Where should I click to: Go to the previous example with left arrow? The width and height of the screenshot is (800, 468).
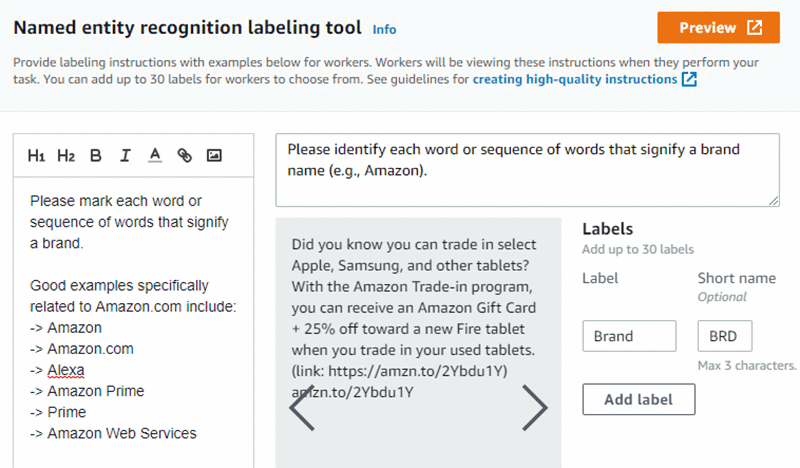pos(302,406)
